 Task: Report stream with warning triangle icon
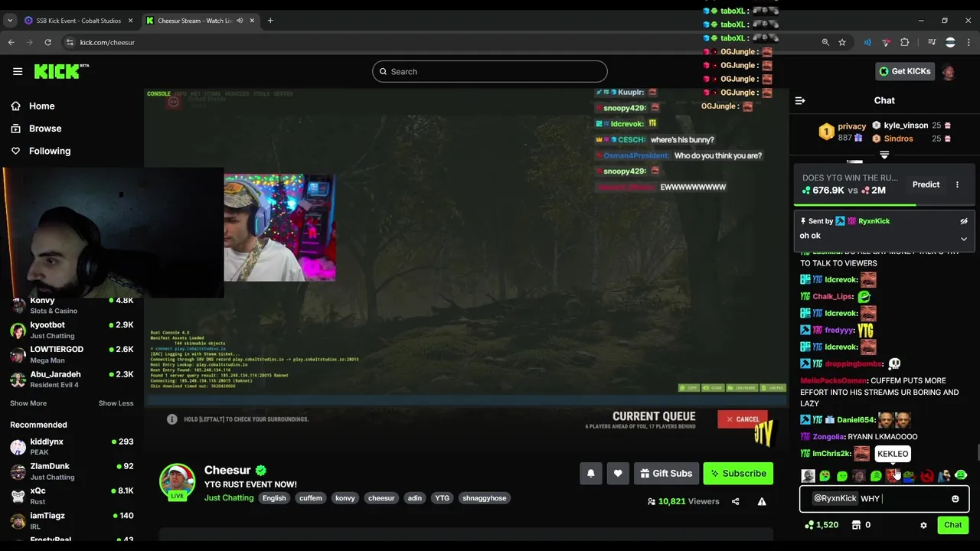(x=762, y=501)
